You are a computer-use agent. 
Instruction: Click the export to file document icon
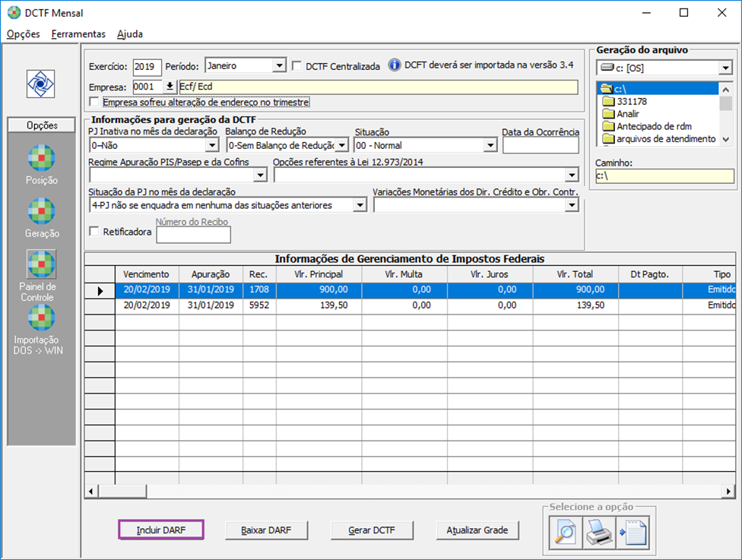click(633, 533)
